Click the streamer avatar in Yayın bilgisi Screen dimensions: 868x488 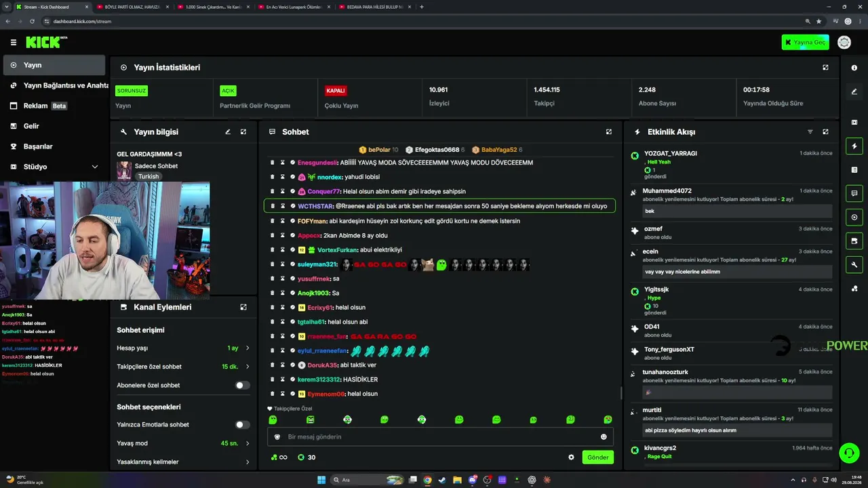tap(124, 171)
